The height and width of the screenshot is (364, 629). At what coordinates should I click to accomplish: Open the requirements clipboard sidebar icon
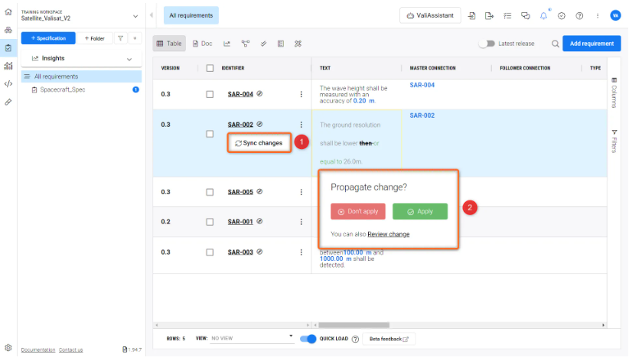click(8, 48)
